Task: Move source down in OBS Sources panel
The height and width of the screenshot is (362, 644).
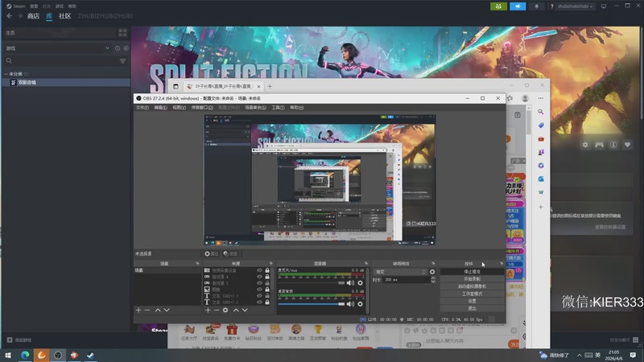Action: (245, 311)
